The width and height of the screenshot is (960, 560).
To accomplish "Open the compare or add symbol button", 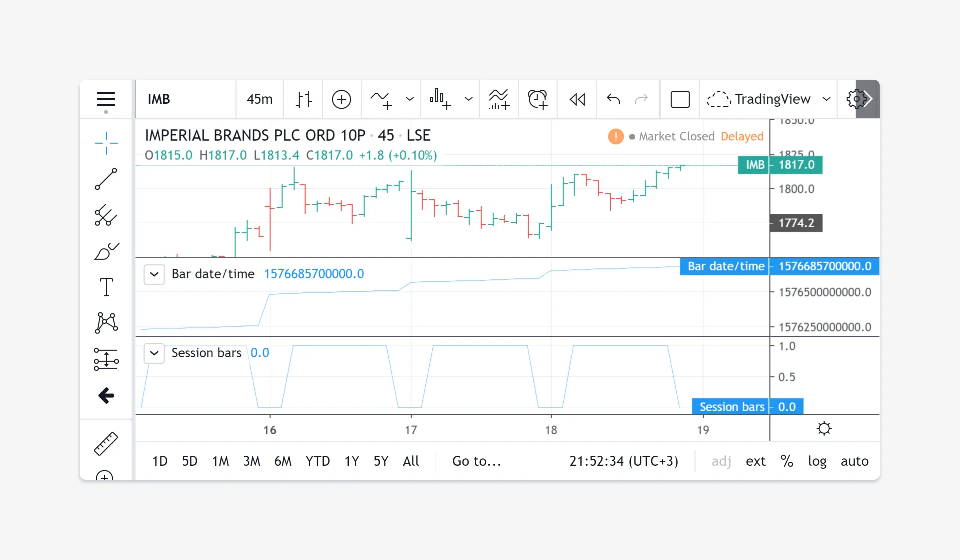I will (x=341, y=99).
